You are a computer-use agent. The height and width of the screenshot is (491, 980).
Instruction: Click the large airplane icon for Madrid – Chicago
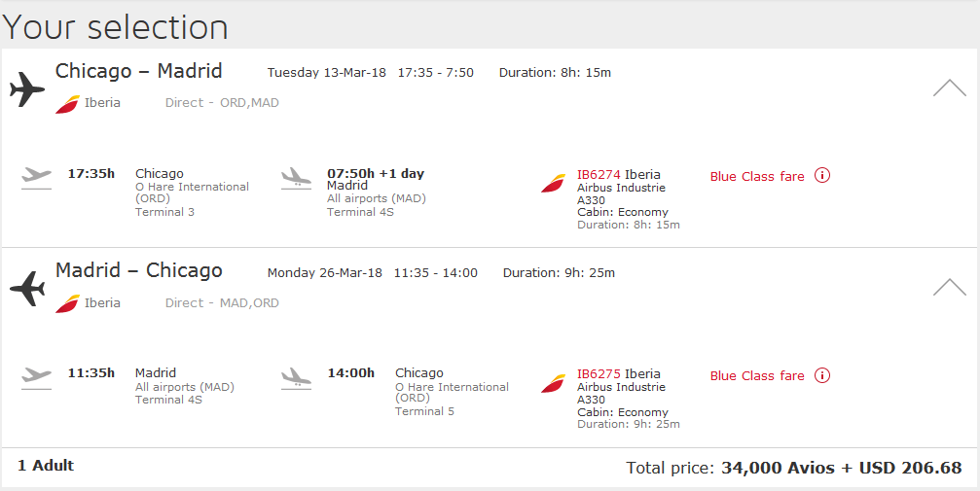point(27,289)
